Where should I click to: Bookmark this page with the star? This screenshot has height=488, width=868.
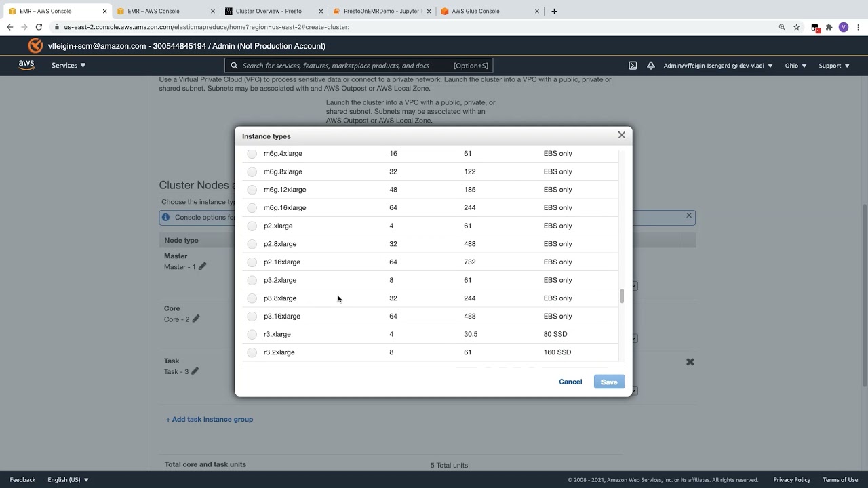point(797,27)
